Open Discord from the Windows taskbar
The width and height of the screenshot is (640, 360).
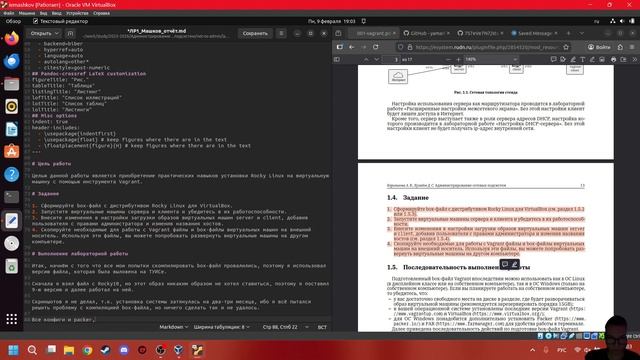pos(124,350)
